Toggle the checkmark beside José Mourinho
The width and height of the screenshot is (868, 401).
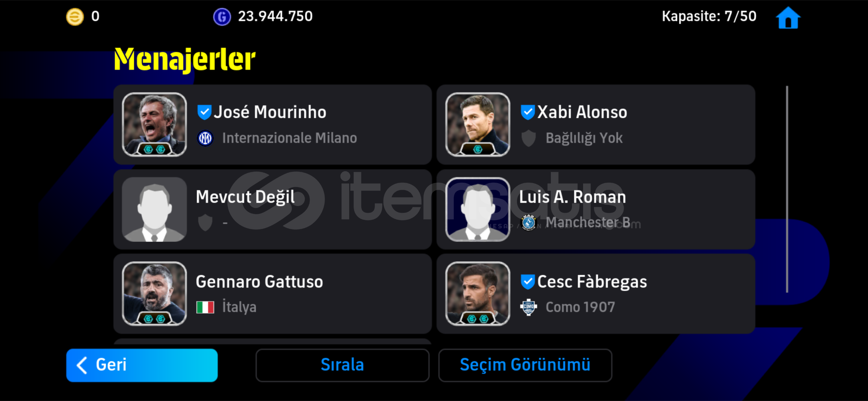point(204,112)
